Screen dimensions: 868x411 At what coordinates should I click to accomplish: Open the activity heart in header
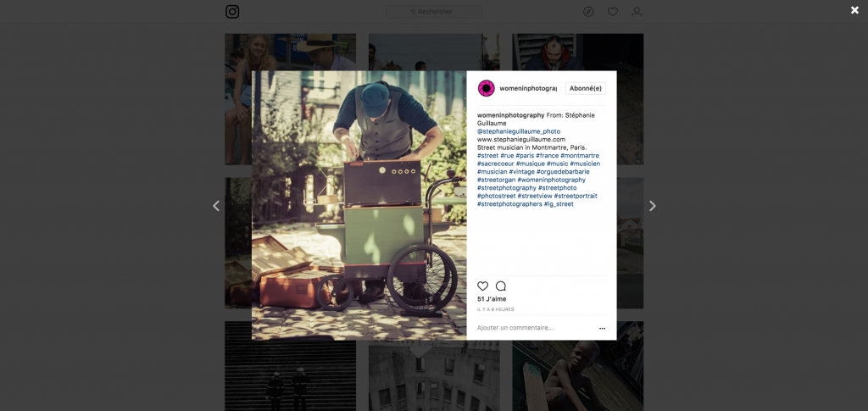pos(613,12)
